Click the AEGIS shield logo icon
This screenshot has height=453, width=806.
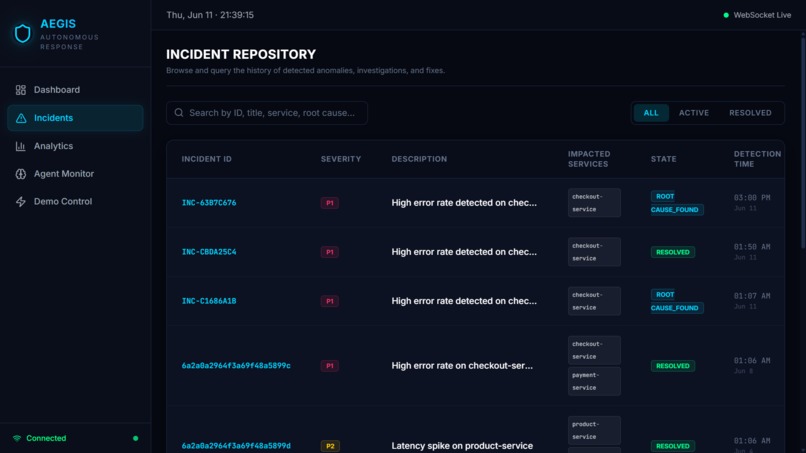[x=22, y=33]
